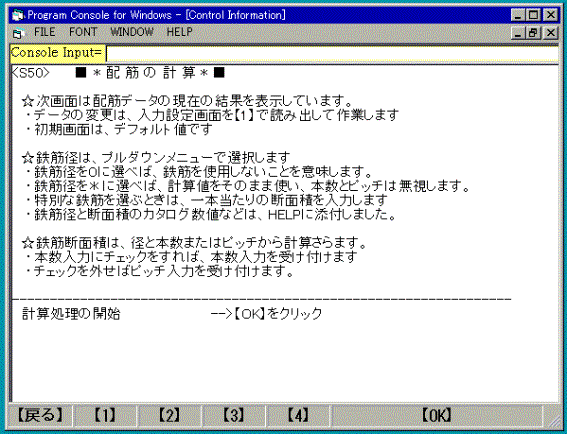The width and height of the screenshot is (567, 434).
Task: Click the 【4】 button in bottom bar
Action: 298,416
